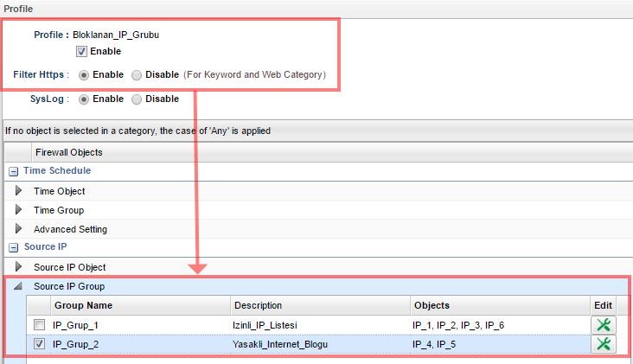Image resolution: width=633 pixels, height=364 pixels.
Task: Select the Yasakli_Internet_Blogu description cell
Action: pyautogui.click(x=280, y=344)
